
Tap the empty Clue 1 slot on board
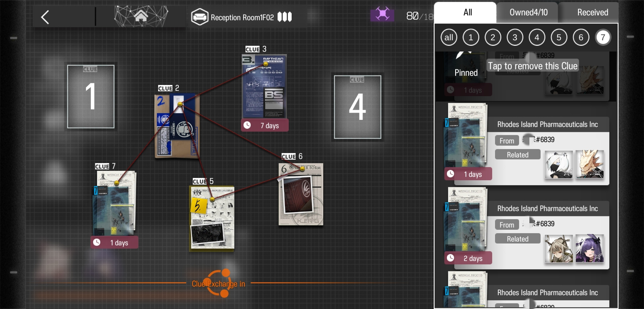pyautogui.click(x=91, y=96)
